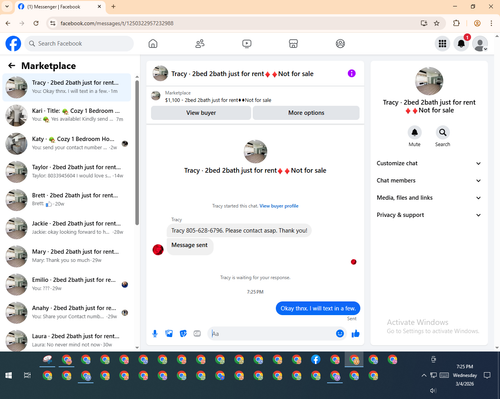Open the emoji picker in message box
This screenshot has height=399, width=500.
340,334
